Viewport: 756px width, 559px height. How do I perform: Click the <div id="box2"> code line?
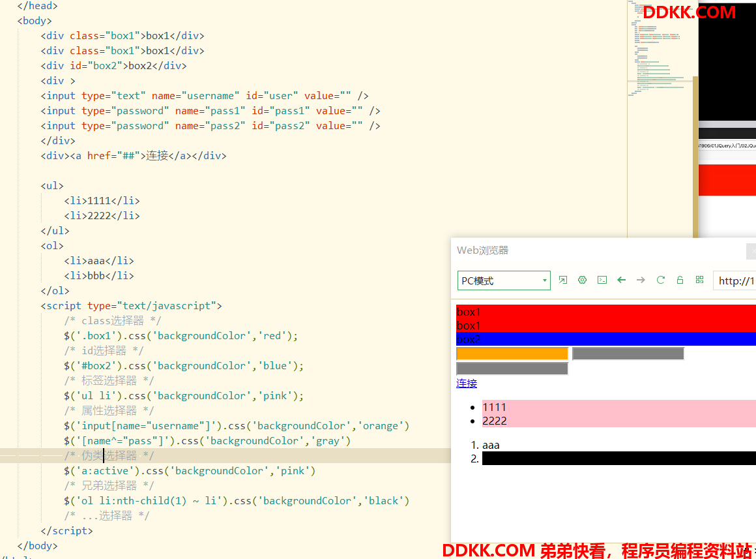coord(114,65)
